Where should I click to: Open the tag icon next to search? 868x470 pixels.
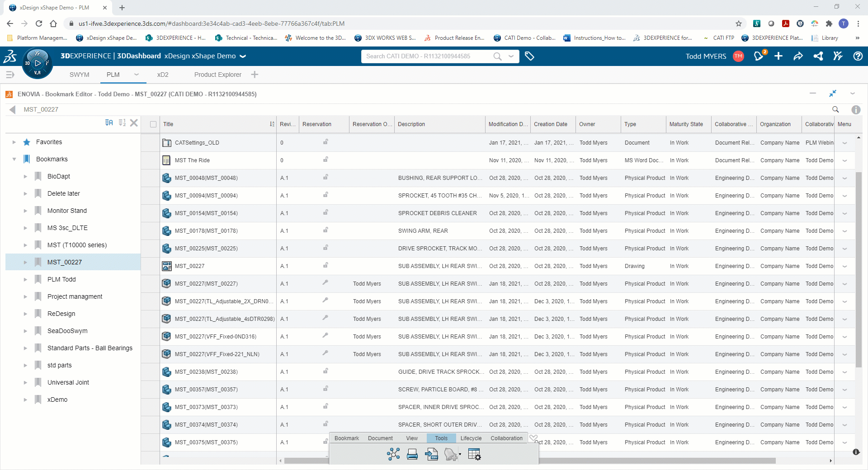tap(529, 56)
